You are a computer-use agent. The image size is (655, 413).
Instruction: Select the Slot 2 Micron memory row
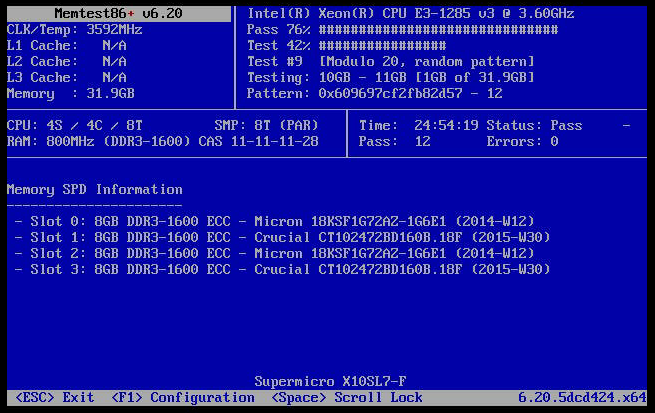tap(274, 253)
